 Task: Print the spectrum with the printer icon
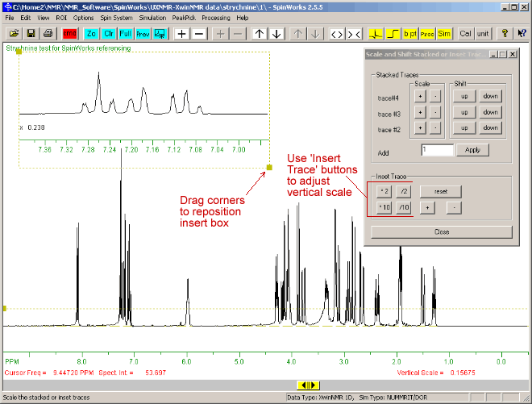point(48,34)
